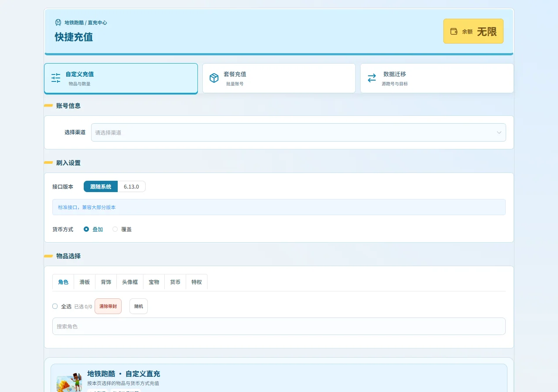Click the 账号信息 section heading

pos(68,105)
